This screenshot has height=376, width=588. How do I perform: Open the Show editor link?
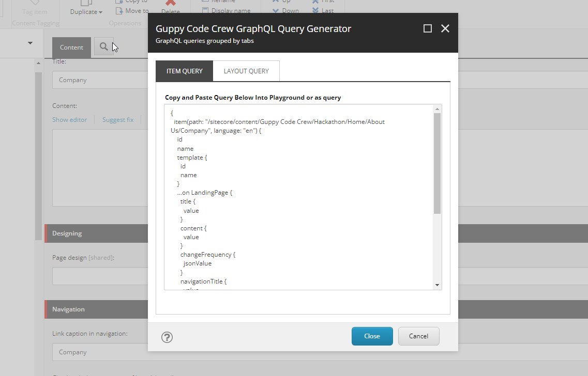pos(69,119)
